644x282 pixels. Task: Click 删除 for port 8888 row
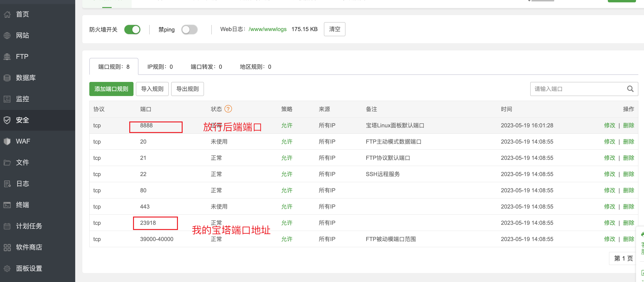(x=628, y=125)
